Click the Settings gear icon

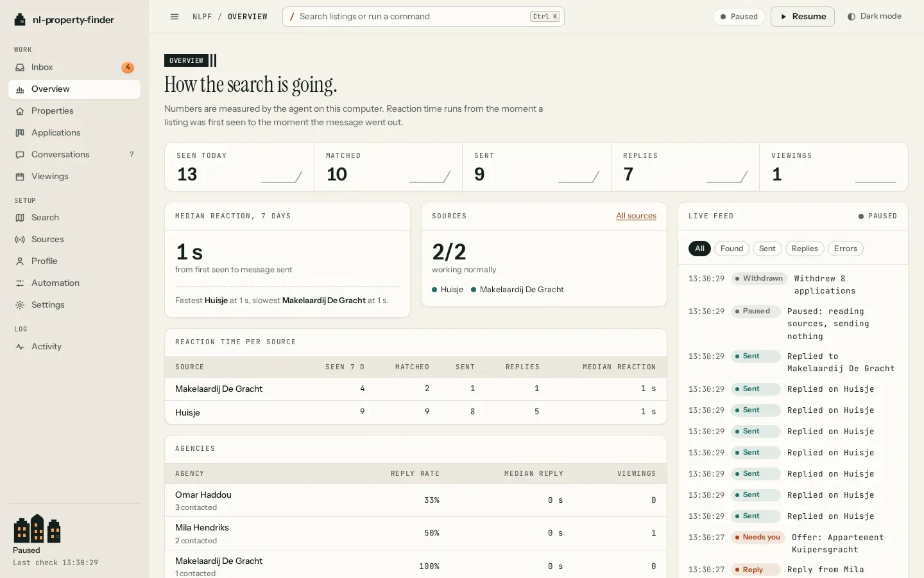click(20, 305)
